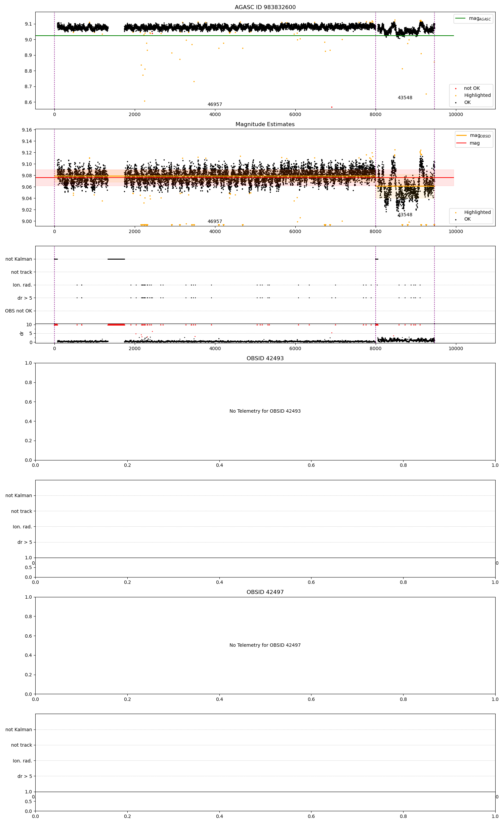
Task: Click 'No Telemetry for OBSID 42497' message
Action: [265, 645]
